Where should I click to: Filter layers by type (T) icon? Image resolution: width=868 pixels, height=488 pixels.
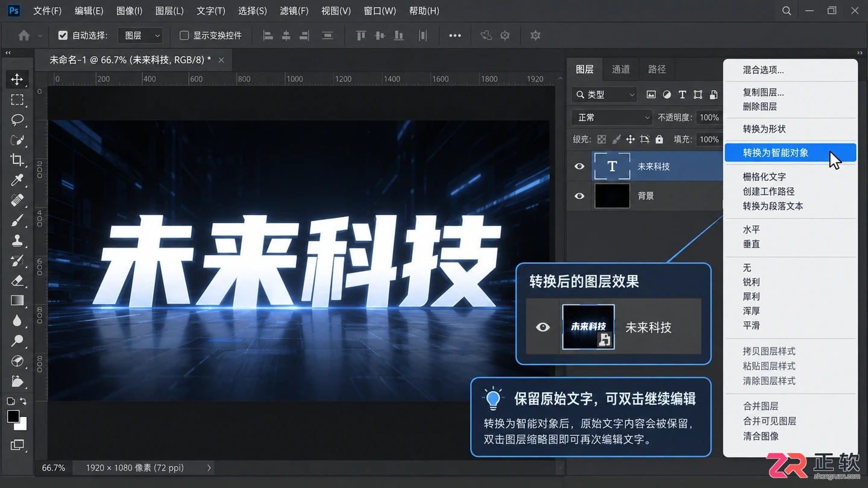click(682, 95)
